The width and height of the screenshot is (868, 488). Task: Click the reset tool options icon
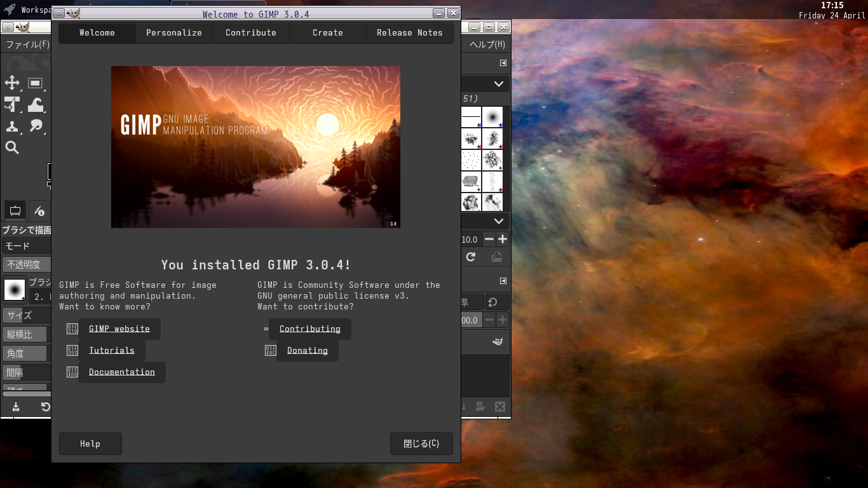click(46, 407)
